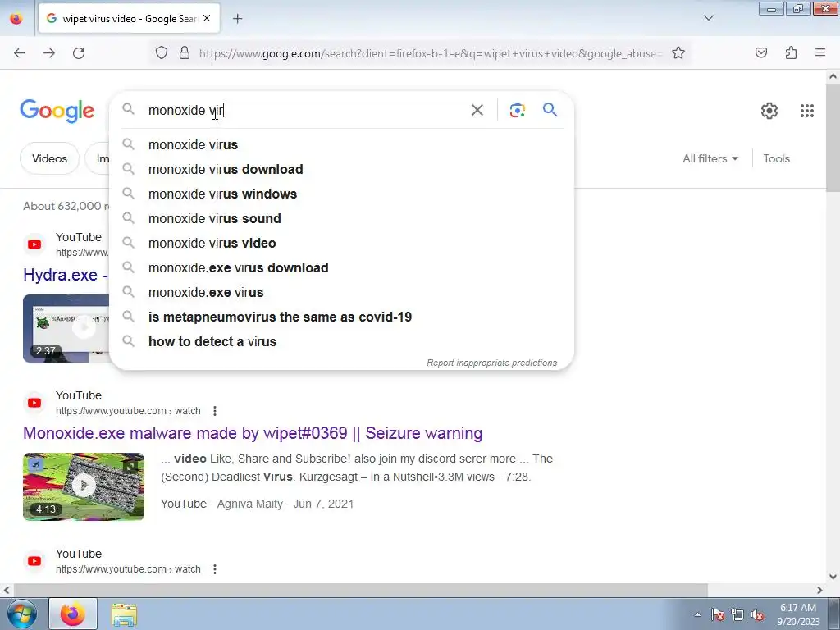Screen dimensions: 840x630
Task: Open the Monoxide.exe malware video result
Action: (253, 433)
